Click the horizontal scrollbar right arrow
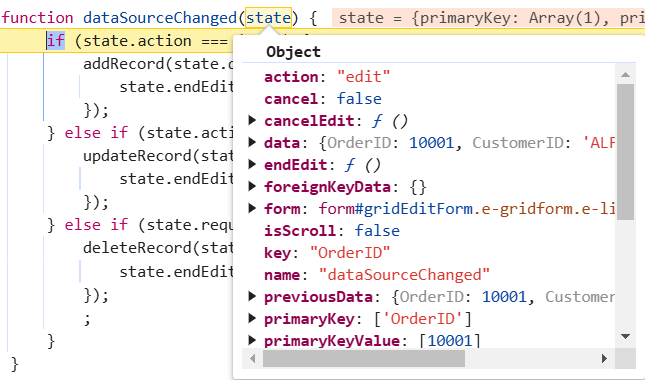645x380 pixels. pos(604,358)
